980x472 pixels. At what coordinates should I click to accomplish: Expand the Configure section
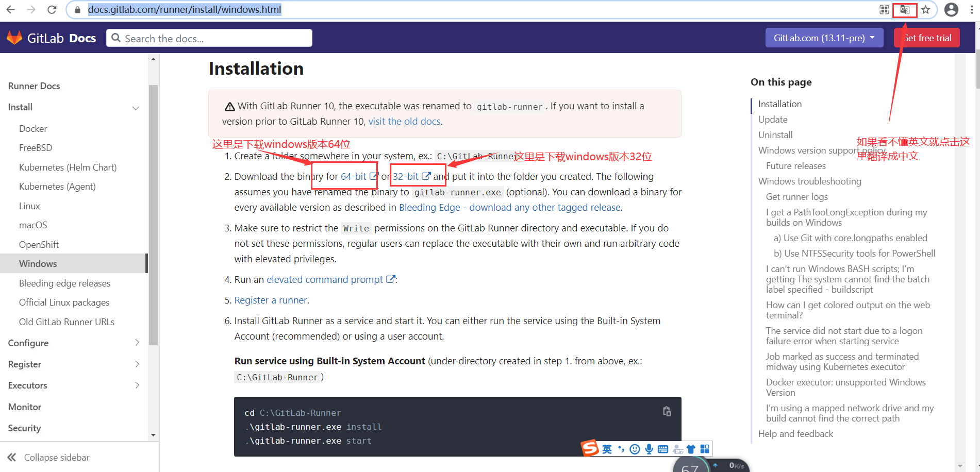point(137,342)
